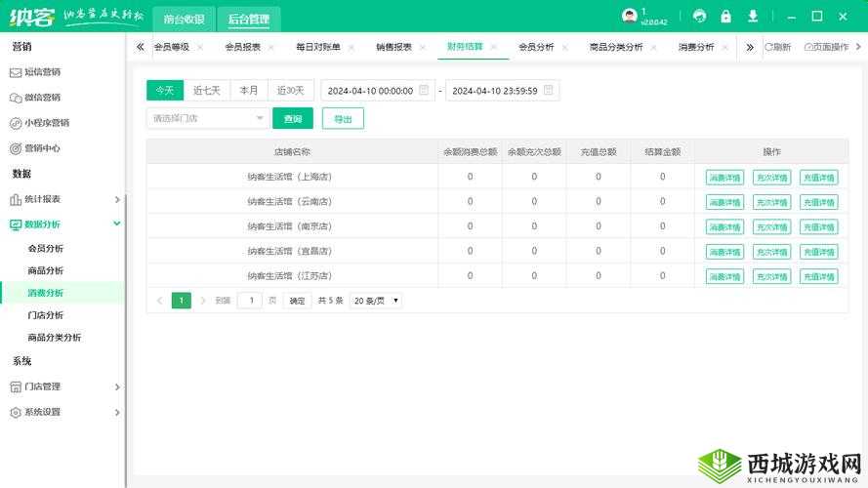Open calendar icon of the start date field

click(424, 90)
